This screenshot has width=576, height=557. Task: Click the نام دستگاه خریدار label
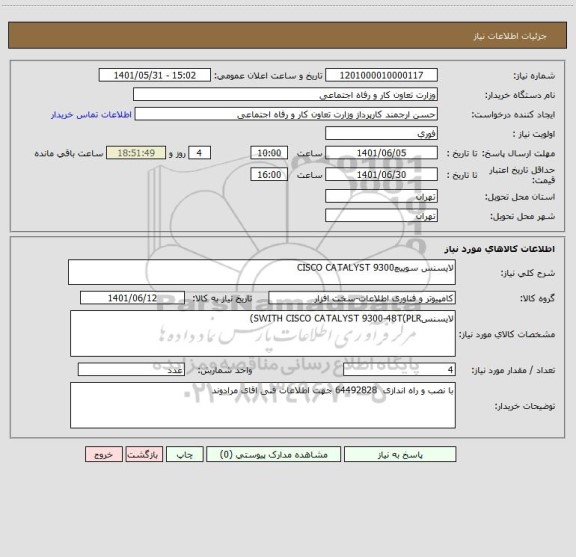[x=520, y=95]
